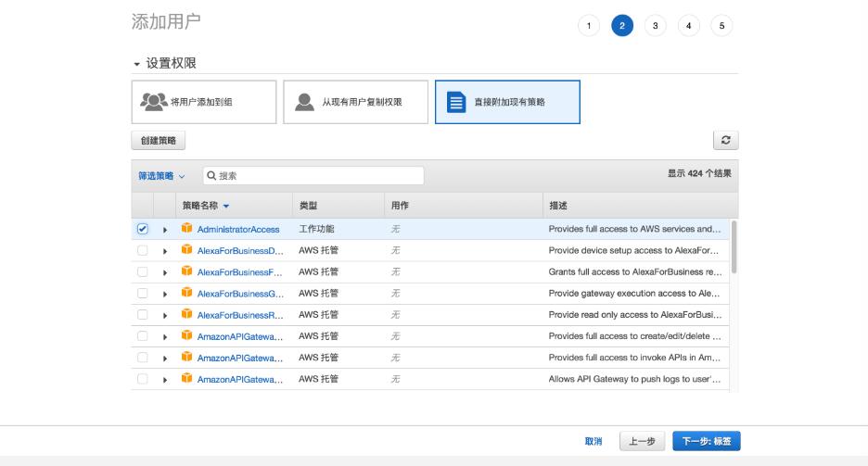Image resolution: width=868 pixels, height=466 pixels.
Task: Check the AlexaForBusinessG... policy checkbox
Action: pos(142,293)
